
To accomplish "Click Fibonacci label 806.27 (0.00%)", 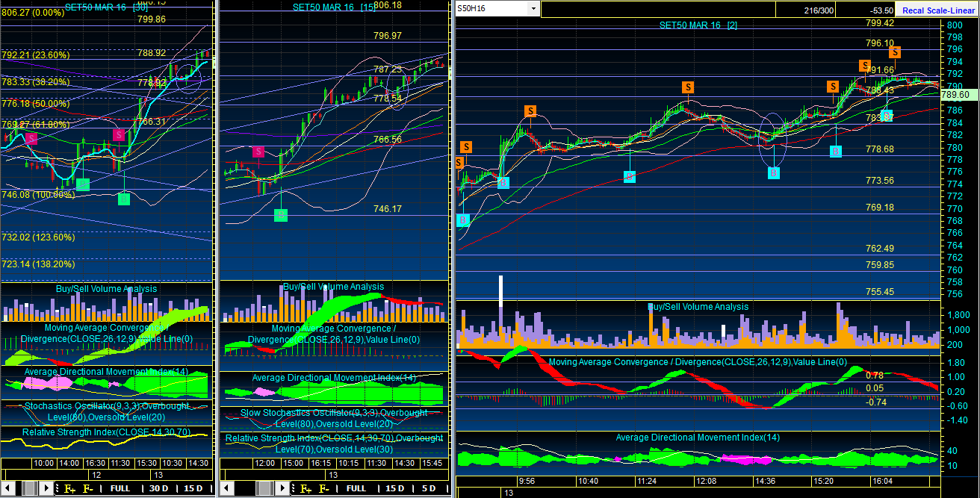I will pyautogui.click(x=34, y=13).
